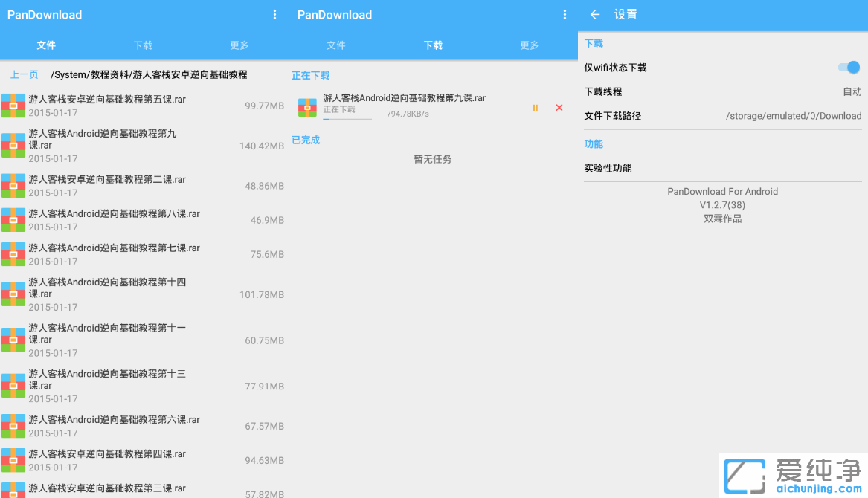
Task: Click the RAR icon of 第八课 file
Action: (x=13, y=220)
